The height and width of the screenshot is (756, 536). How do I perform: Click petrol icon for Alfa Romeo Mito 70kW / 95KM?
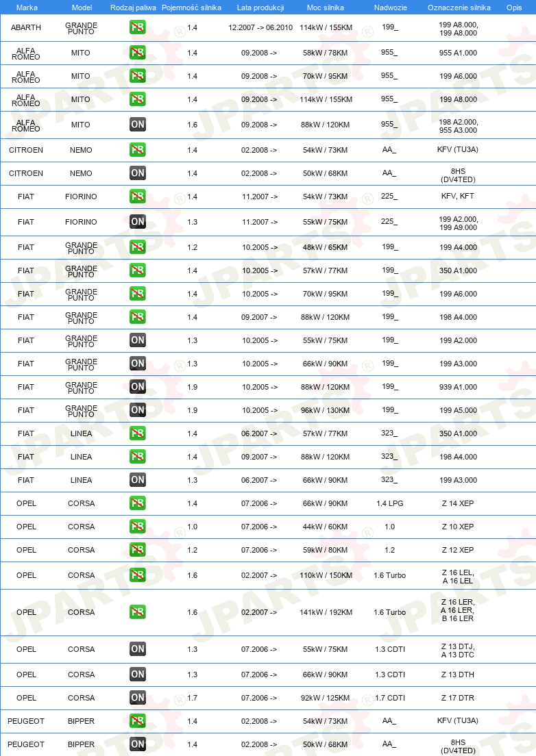click(138, 76)
